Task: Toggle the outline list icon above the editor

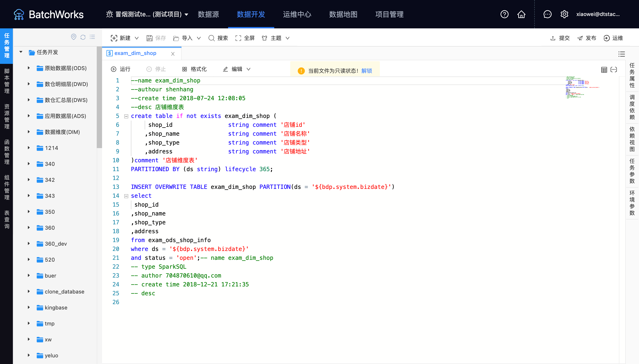Action: (622, 54)
